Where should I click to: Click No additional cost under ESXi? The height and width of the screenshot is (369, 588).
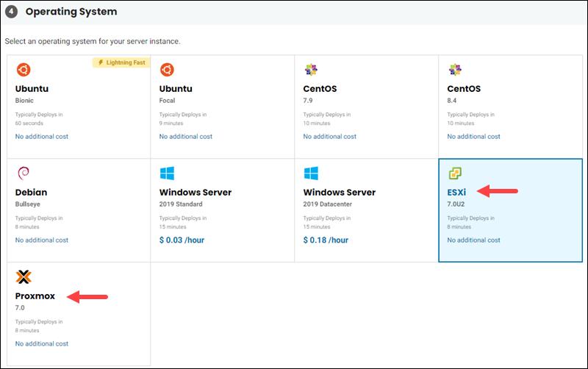tap(473, 240)
